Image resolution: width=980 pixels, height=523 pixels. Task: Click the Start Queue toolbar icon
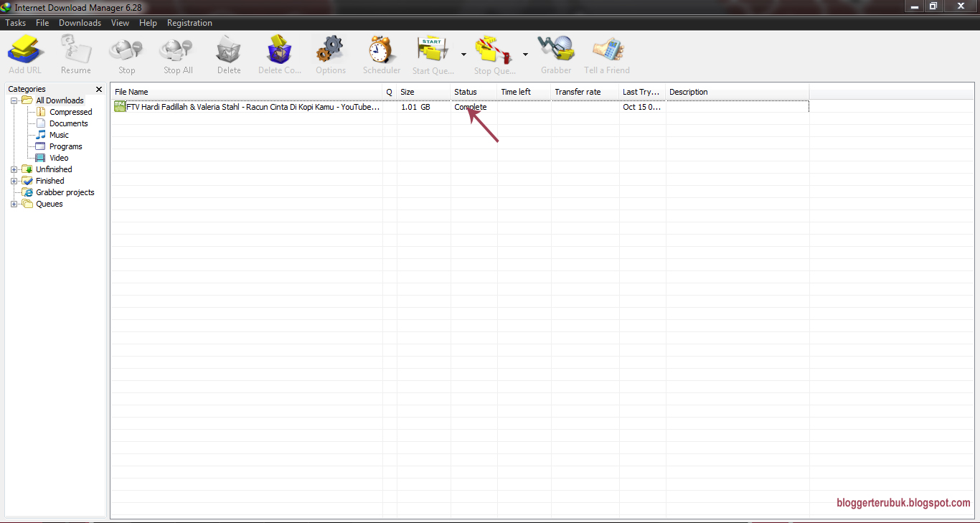(x=433, y=50)
